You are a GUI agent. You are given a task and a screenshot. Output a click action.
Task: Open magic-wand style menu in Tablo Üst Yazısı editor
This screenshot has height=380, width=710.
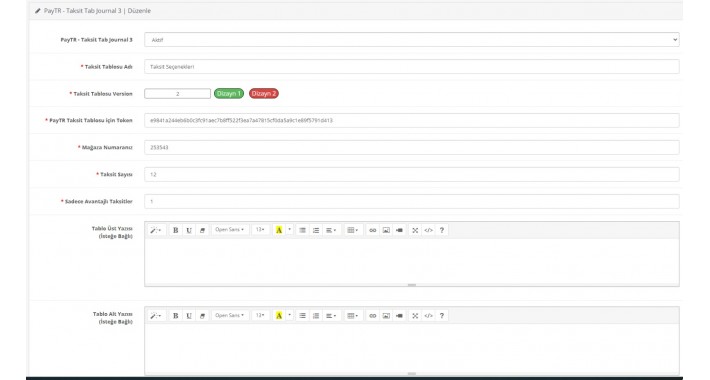(156, 230)
